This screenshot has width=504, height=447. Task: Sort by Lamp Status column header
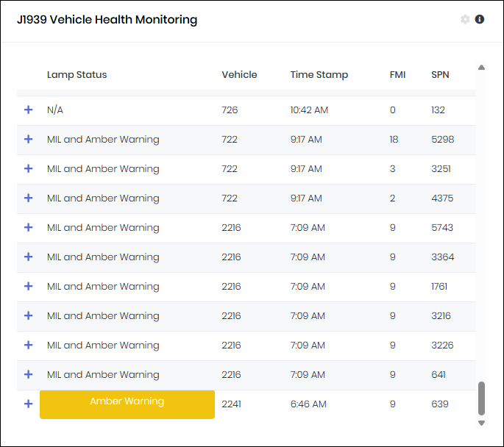[x=77, y=74]
